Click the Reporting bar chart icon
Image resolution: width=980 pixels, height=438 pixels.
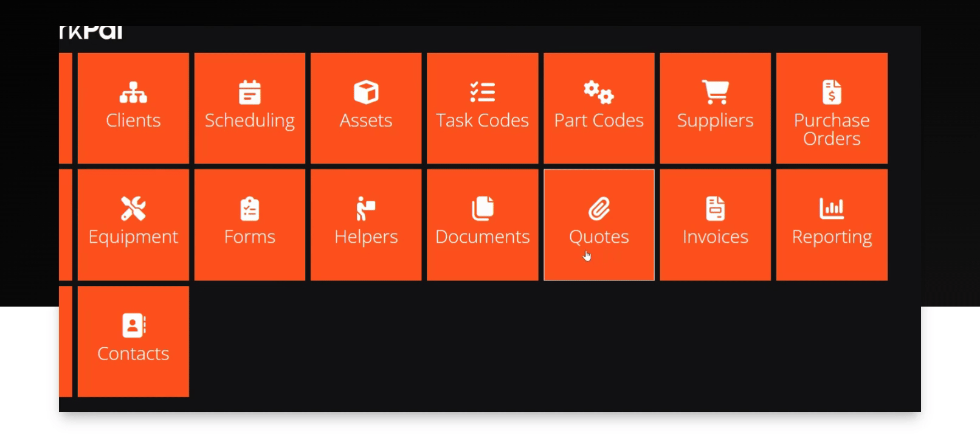[x=832, y=209]
